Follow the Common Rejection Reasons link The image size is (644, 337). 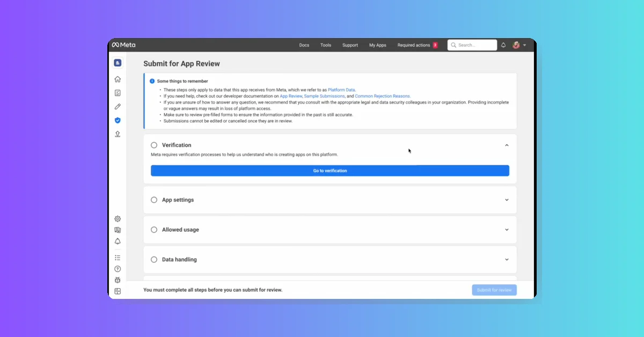(382, 96)
